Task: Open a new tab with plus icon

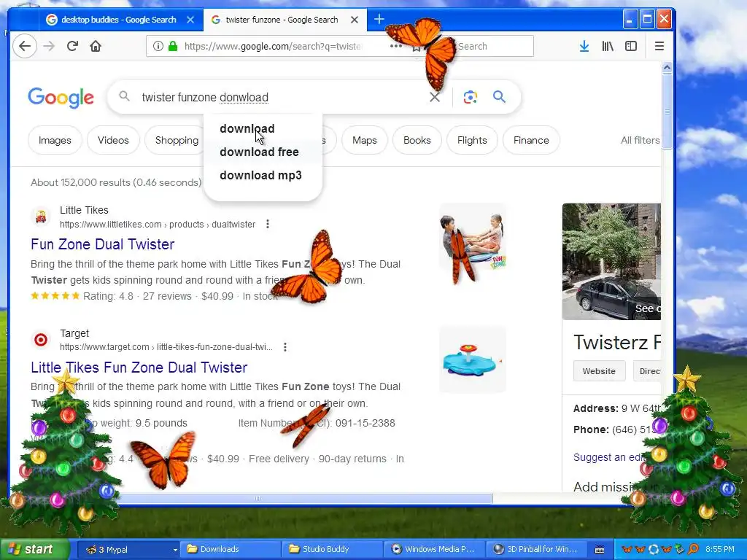Action: pos(379,19)
